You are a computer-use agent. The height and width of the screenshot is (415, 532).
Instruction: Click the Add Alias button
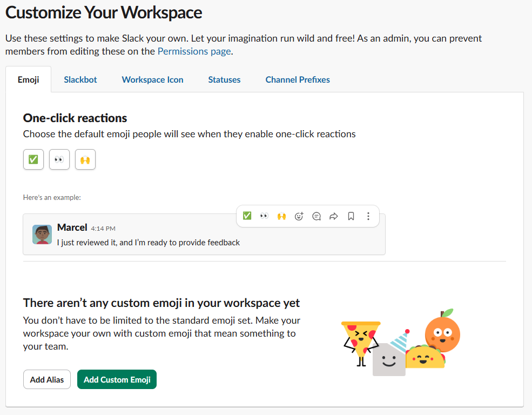coord(47,379)
